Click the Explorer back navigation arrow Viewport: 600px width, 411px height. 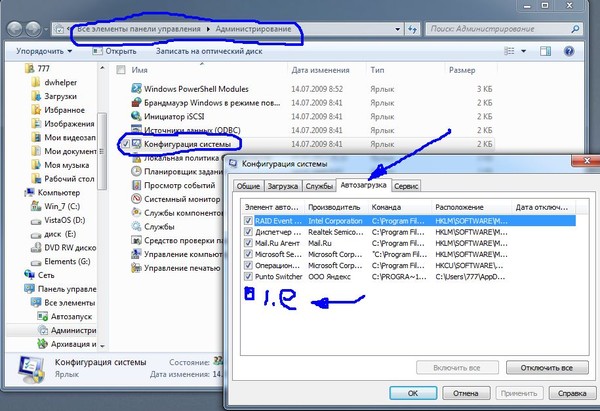[15, 29]
